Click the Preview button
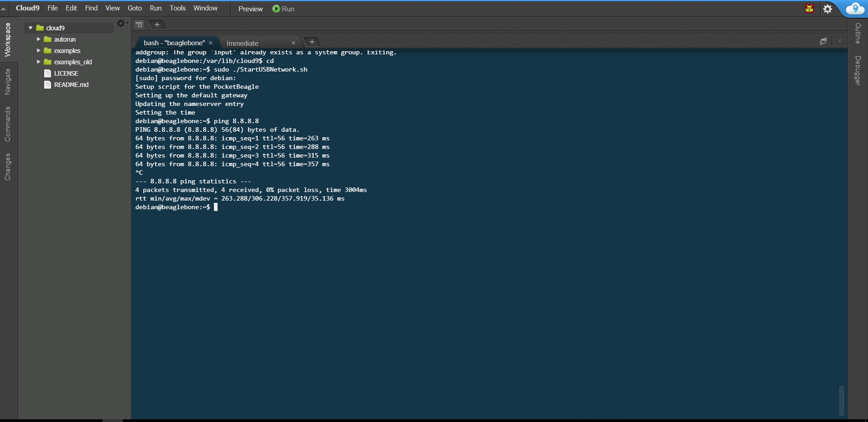868x422 pixels. tap(250, 9)
